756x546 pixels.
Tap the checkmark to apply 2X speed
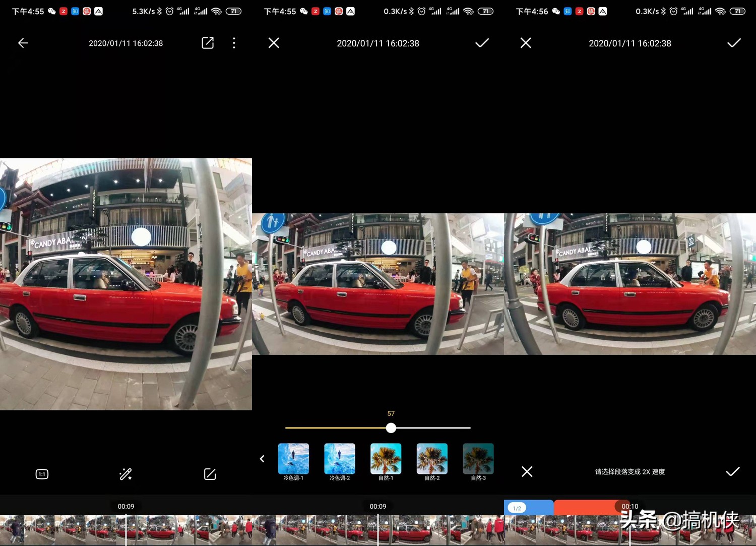point(734,471)
